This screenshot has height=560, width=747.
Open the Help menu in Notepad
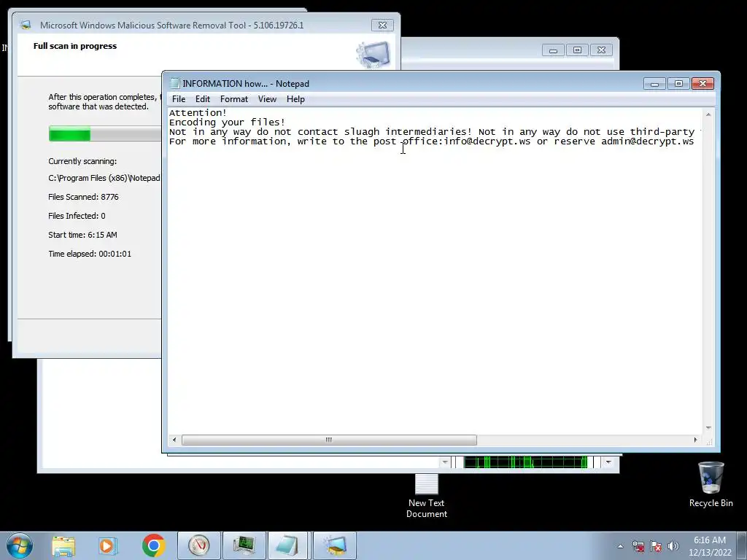295,99
